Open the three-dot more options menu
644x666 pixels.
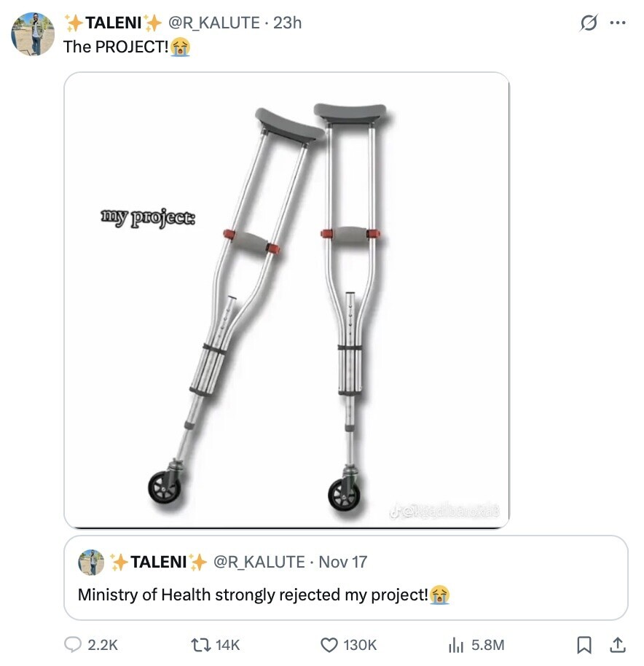click(617, 23)
